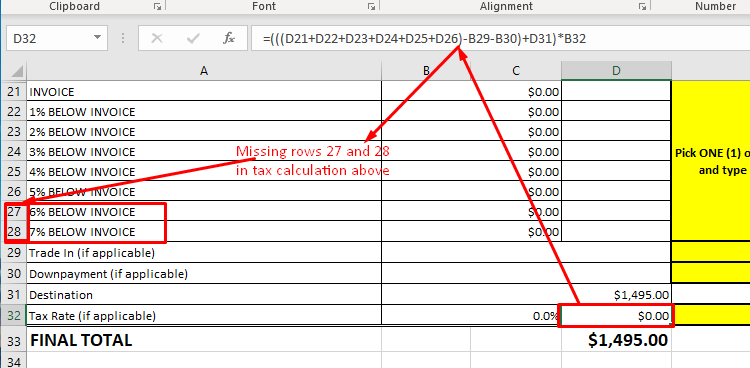
Task: Click the FINAL TOTAL label cell
Action: click(x=204, y=340)
